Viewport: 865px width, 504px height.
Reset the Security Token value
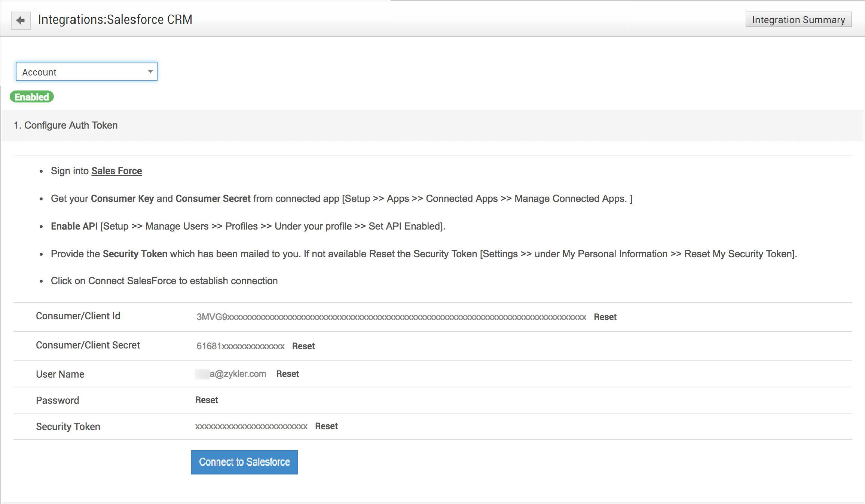326,426
